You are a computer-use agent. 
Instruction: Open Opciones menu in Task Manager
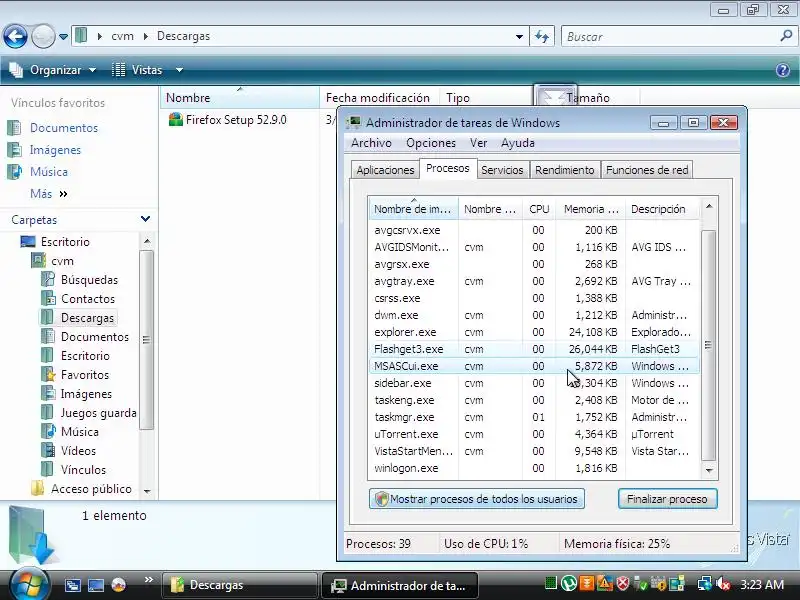[431, 143]
